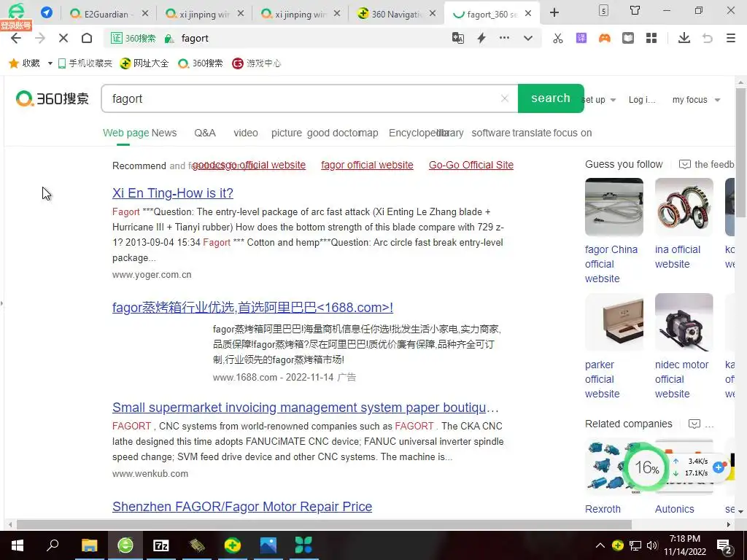
Task: Click the parker official website pen thumbnail
Action: (x=614, y=322)
